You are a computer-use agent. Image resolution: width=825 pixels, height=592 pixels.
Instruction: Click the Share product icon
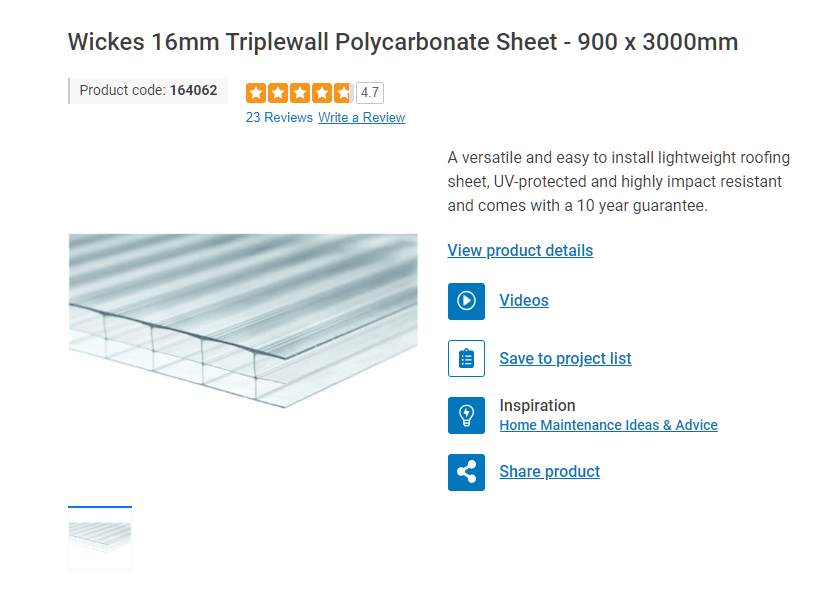(466, 472)
